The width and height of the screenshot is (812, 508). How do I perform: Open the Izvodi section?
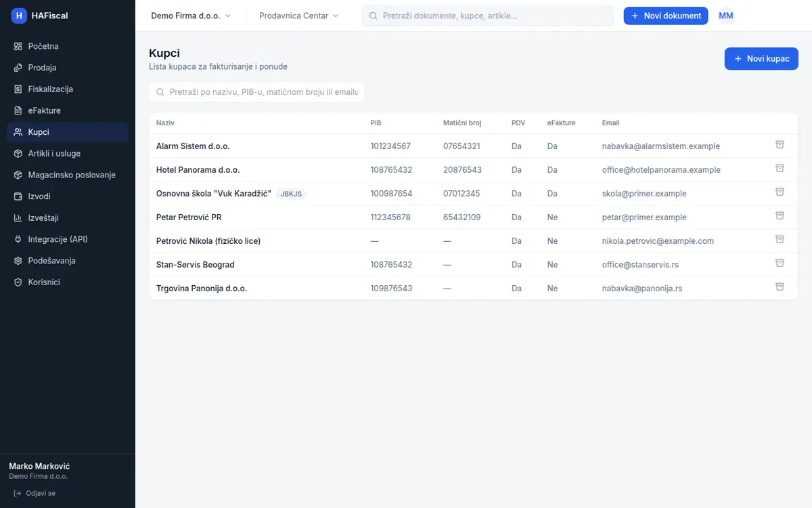(68, 196)
